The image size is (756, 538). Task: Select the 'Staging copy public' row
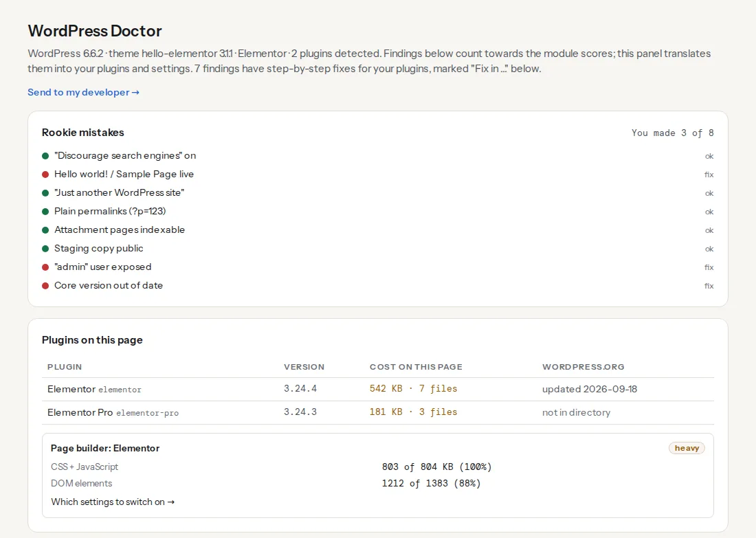coord(377,248)
